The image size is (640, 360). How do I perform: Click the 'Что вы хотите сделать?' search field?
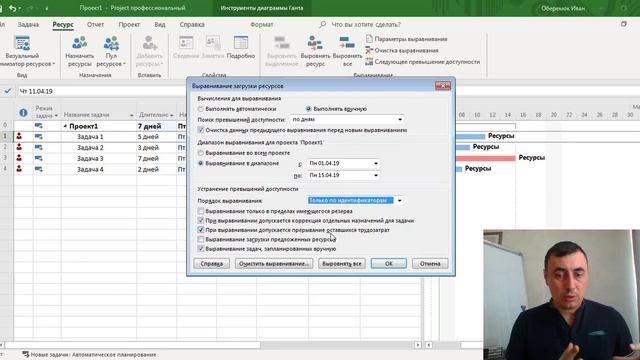(x=366, y=24)
